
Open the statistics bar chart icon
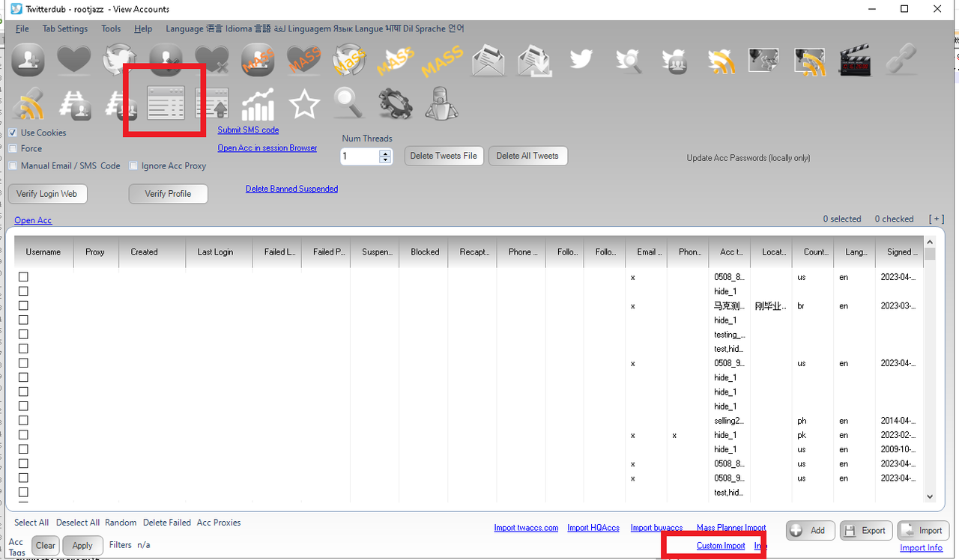click(x=258, y=104)
